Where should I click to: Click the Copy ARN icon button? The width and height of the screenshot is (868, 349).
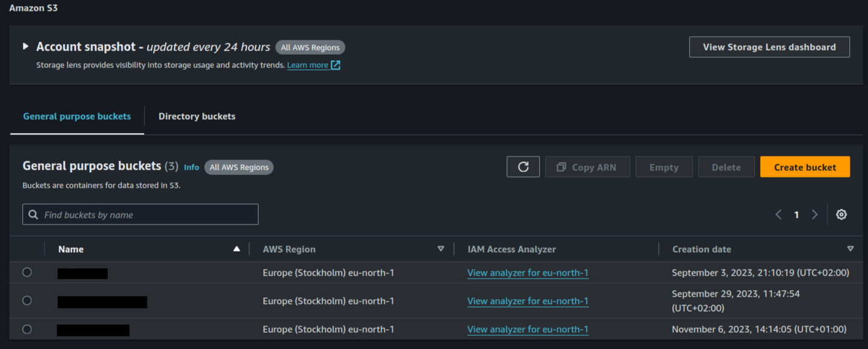click(x=587, y=167)
